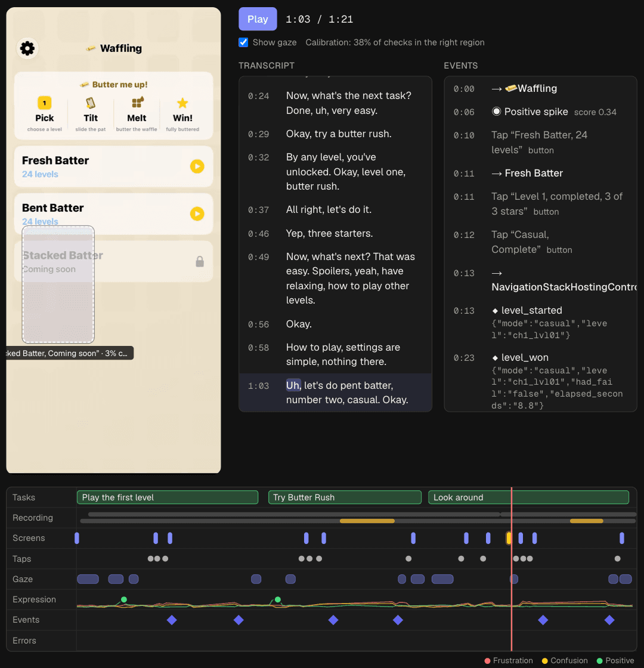Click the last tap dot on Taps row

click(x=618, y=558)
